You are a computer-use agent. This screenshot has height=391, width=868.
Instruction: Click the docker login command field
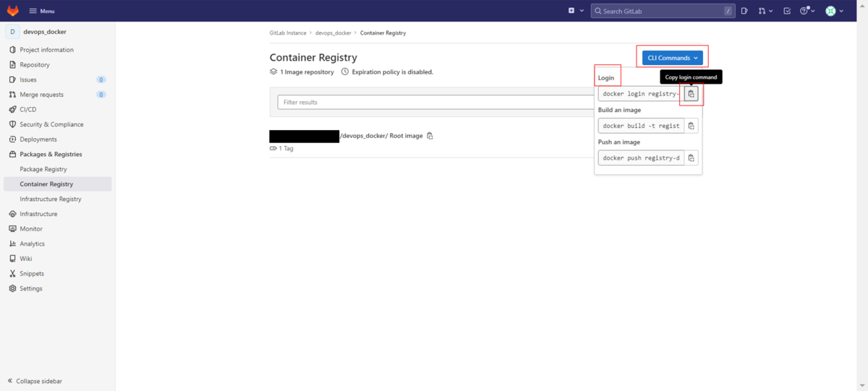[x=641, y=94]
